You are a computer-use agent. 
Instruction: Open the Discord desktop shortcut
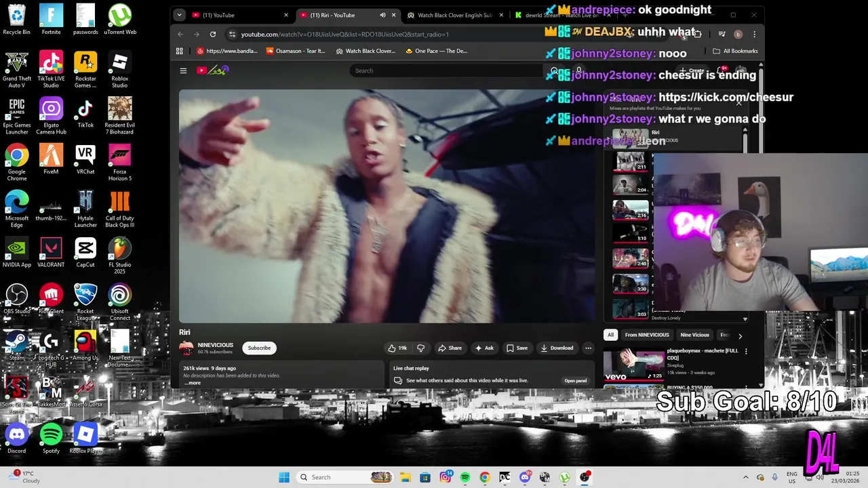click(x=16, y=439)
